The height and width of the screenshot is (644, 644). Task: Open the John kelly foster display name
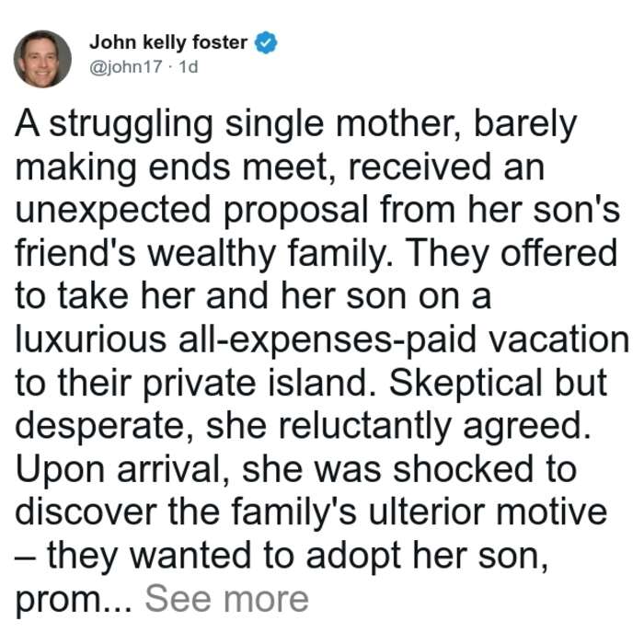pyautogui.click(x=168, y=42)
